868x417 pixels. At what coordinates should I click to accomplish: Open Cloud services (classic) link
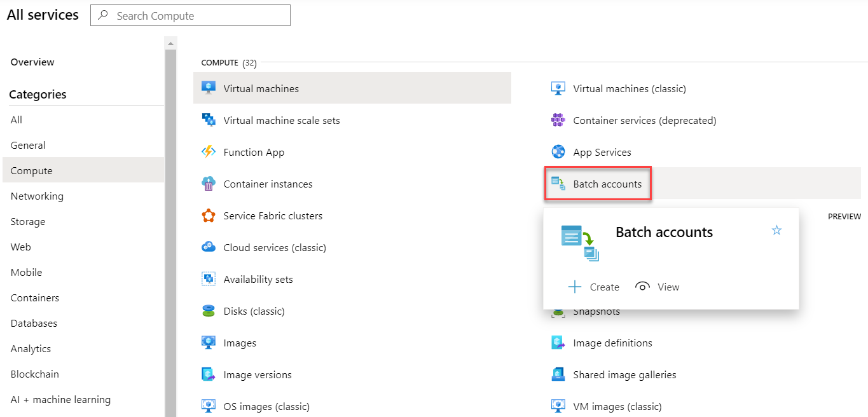pos(275,247)
